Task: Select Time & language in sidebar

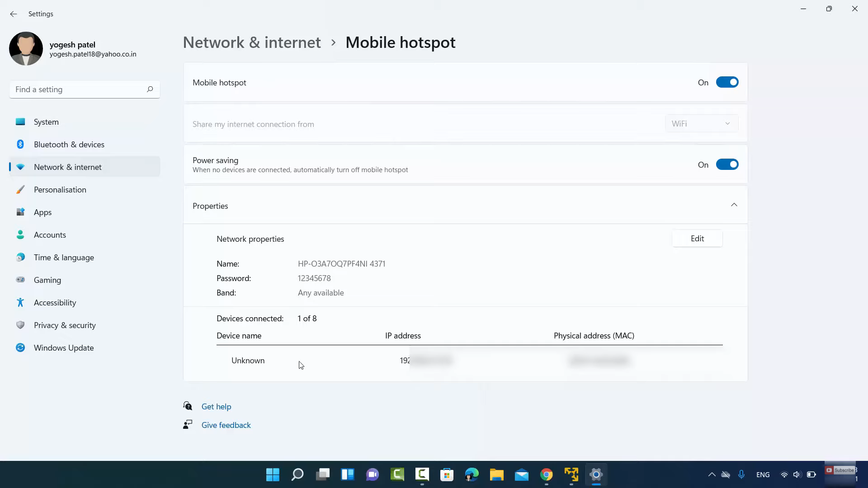Action: pyautogui.click(x=63, y=258)
